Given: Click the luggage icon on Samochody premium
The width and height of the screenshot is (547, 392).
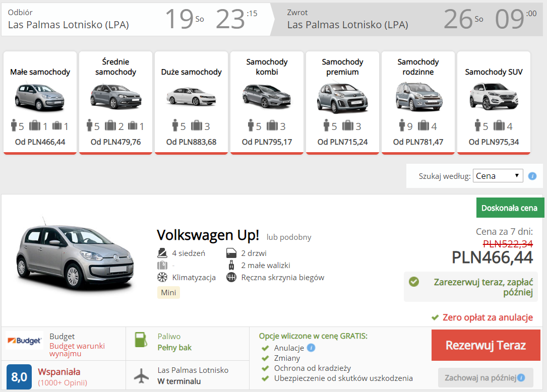Looking at the screenshot, I should (348, 125).
